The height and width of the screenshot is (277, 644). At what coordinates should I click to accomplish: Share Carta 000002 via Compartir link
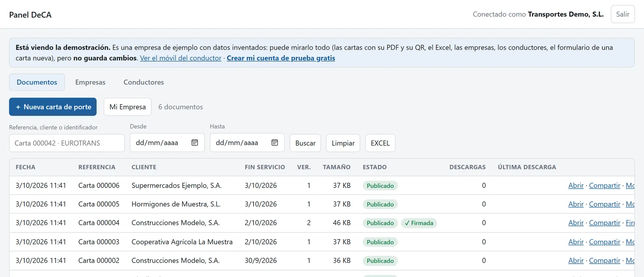point(605,260)
